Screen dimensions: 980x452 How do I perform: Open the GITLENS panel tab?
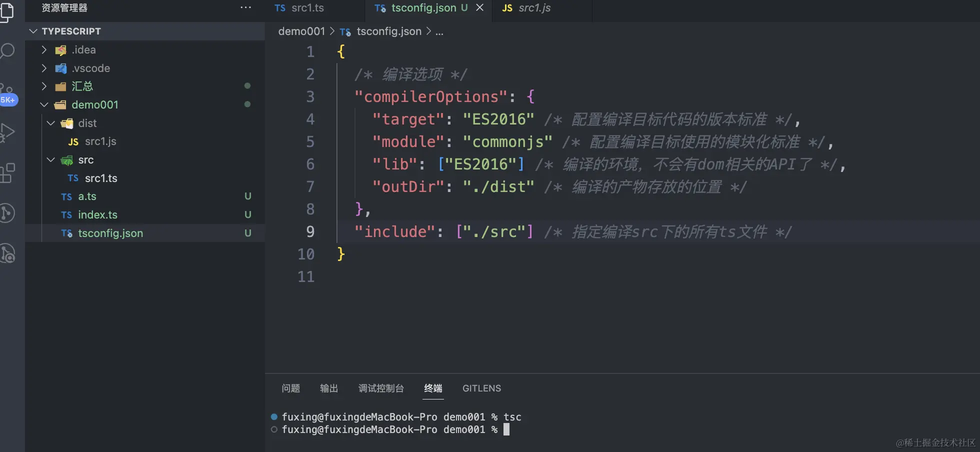(x=481, y=388)
